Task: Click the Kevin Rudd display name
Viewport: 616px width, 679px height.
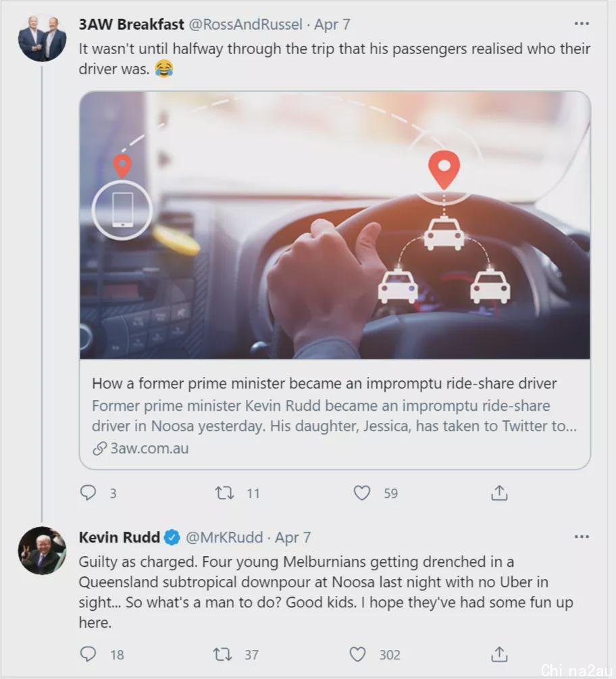Action: point(120,537)
